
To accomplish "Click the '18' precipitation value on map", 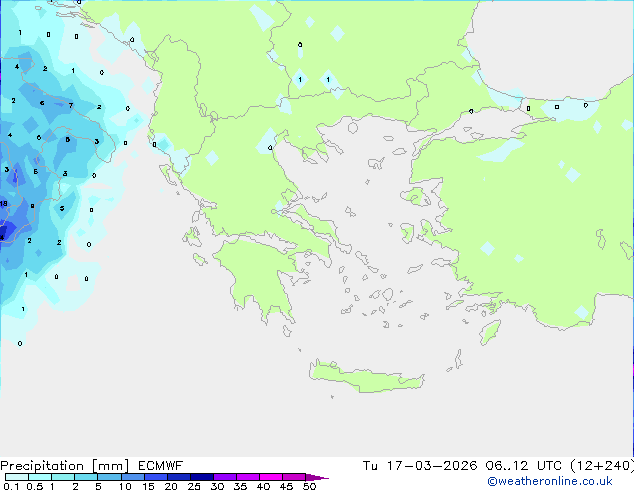I will coord(4,204).
